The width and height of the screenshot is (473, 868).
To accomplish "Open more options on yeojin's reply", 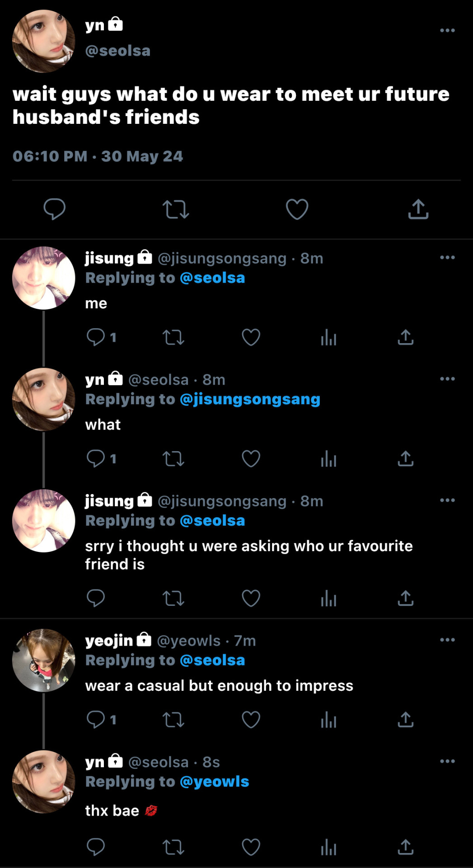I will click(447, 640).
